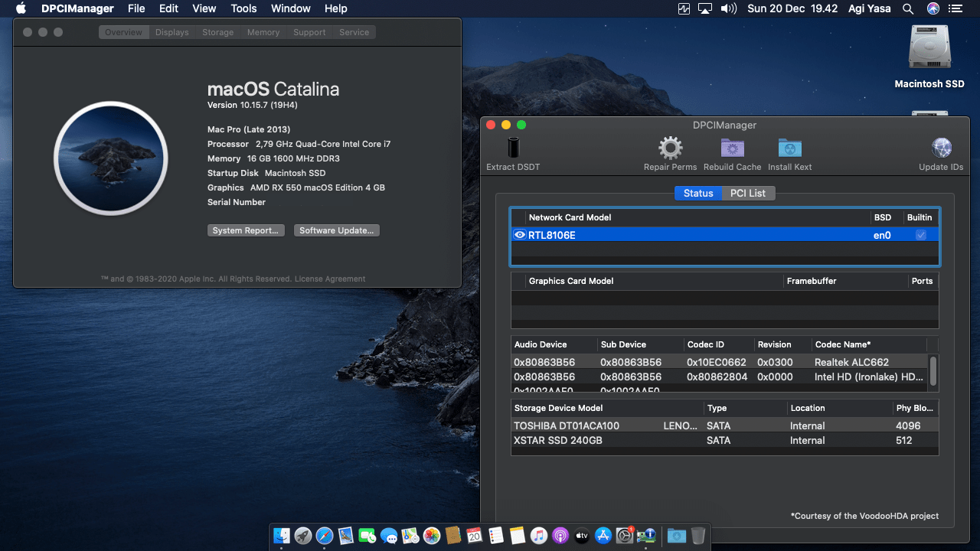Open the Apple menu
The image size is (980, 551).
[21, 8]
